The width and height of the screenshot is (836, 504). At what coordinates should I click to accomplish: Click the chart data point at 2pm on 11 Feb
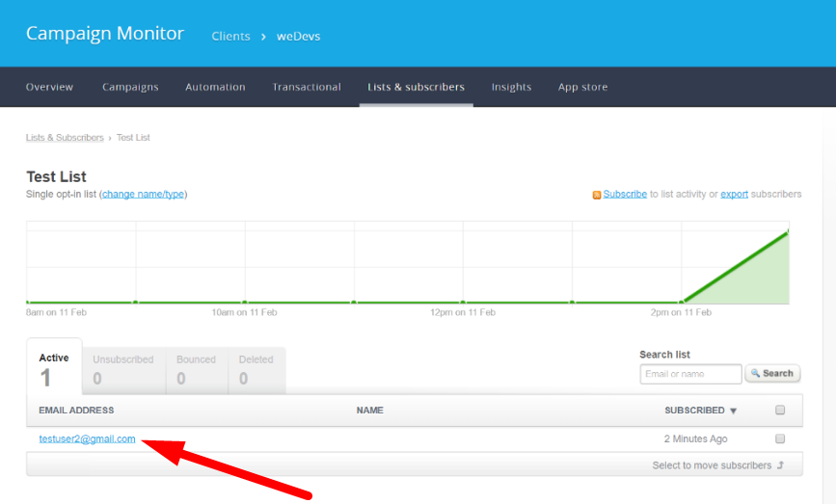(x=681, y=302)
